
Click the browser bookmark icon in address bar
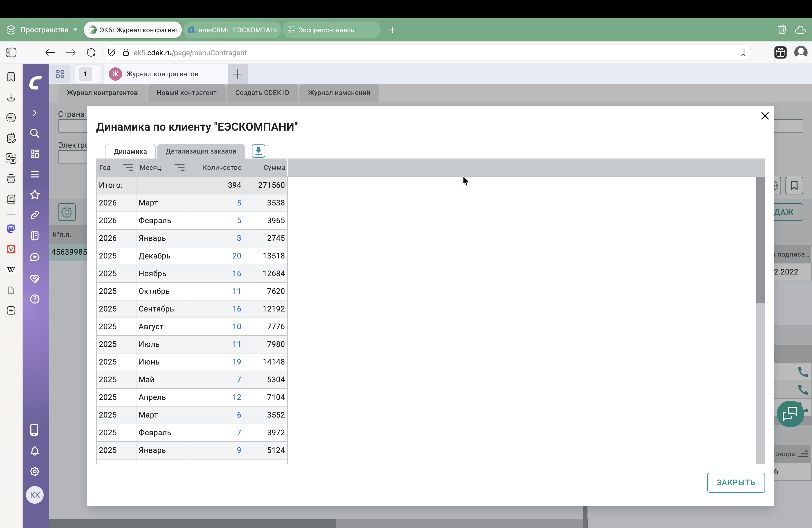(x=743, y=52)
